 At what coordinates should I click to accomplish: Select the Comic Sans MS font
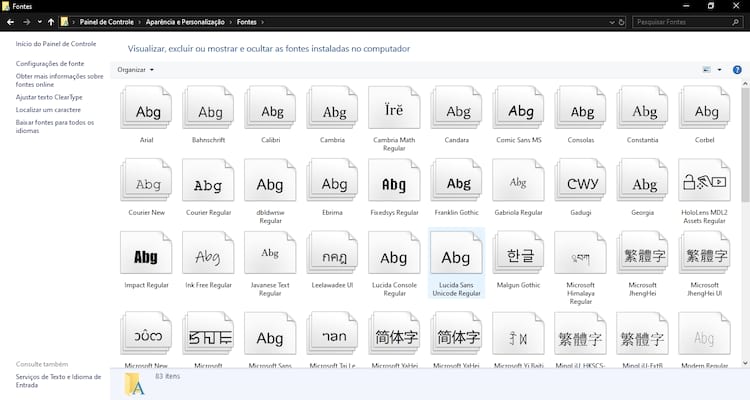click(518, 108)
